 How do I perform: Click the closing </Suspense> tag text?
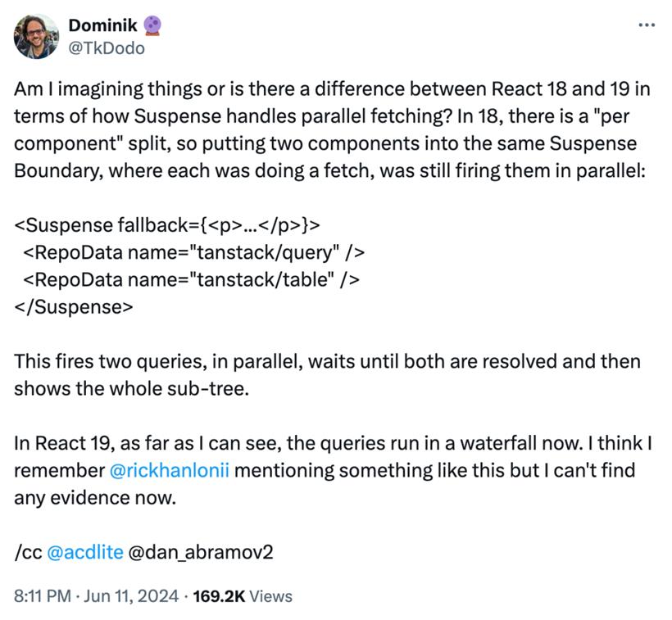point(74,307)
